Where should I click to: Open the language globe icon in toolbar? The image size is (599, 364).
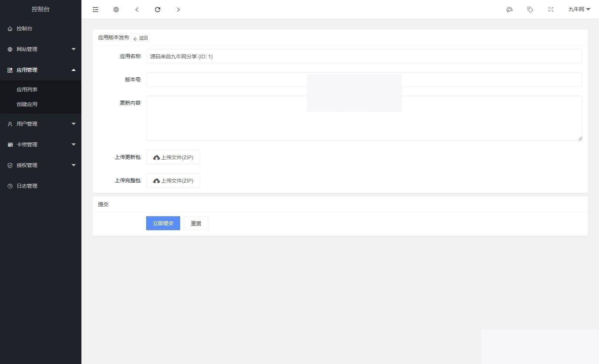coord(116,10)
